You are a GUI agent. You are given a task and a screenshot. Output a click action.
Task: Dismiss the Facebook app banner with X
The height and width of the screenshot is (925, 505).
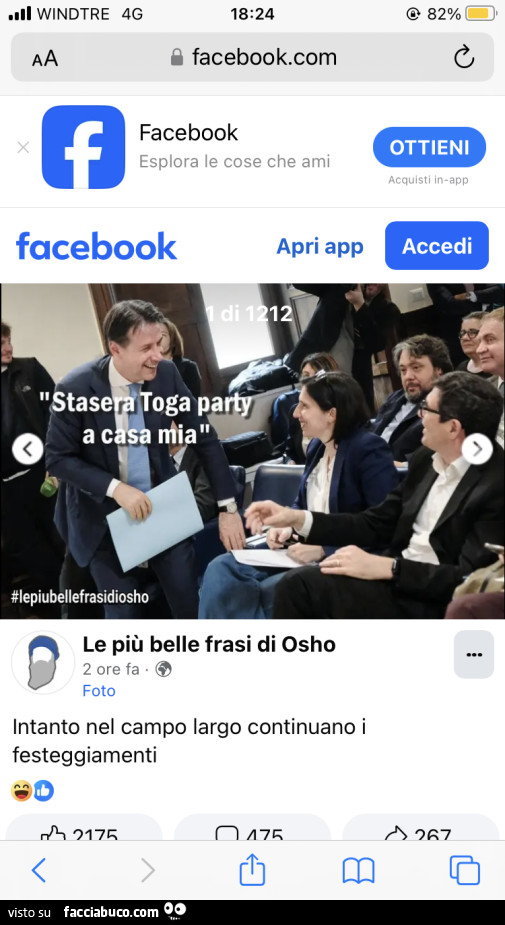pyautogui.click(x=23, y=147)
